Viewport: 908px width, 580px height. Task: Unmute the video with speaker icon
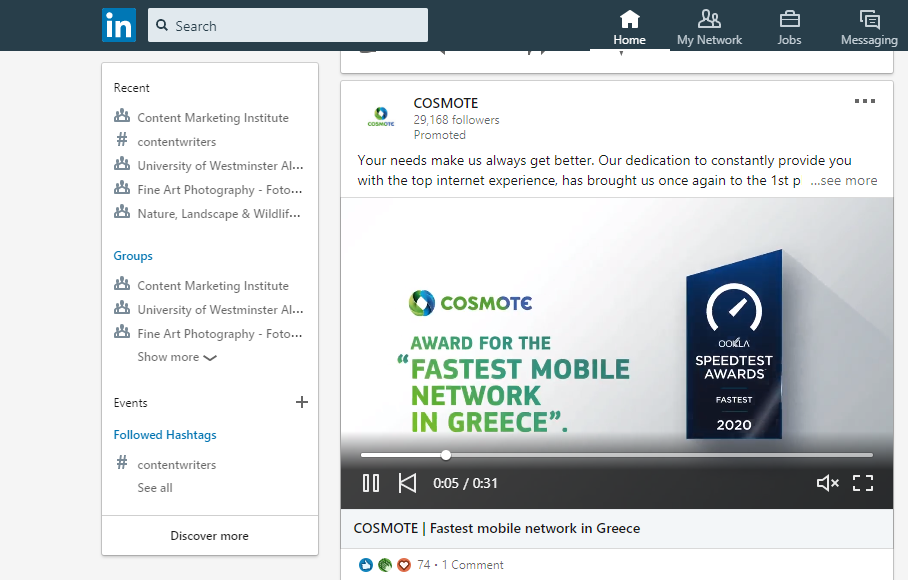[828, 483]
